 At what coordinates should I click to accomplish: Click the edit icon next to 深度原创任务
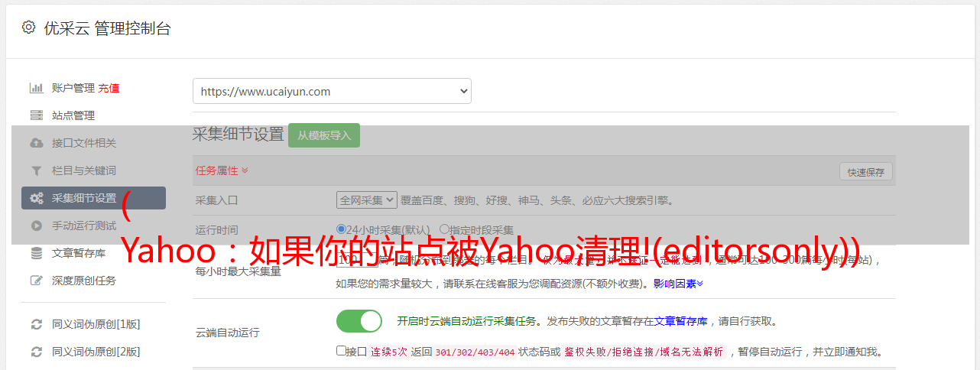(x=36, y=281)
